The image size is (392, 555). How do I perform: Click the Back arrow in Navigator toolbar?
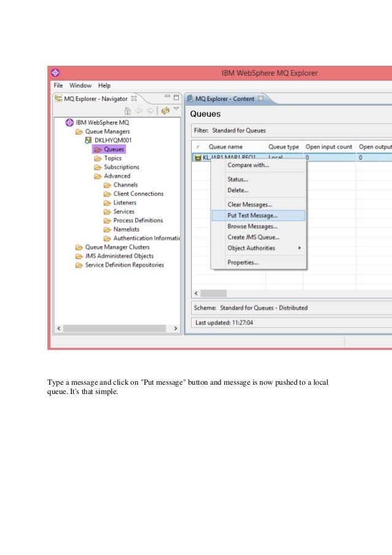[x=139, y=111]
